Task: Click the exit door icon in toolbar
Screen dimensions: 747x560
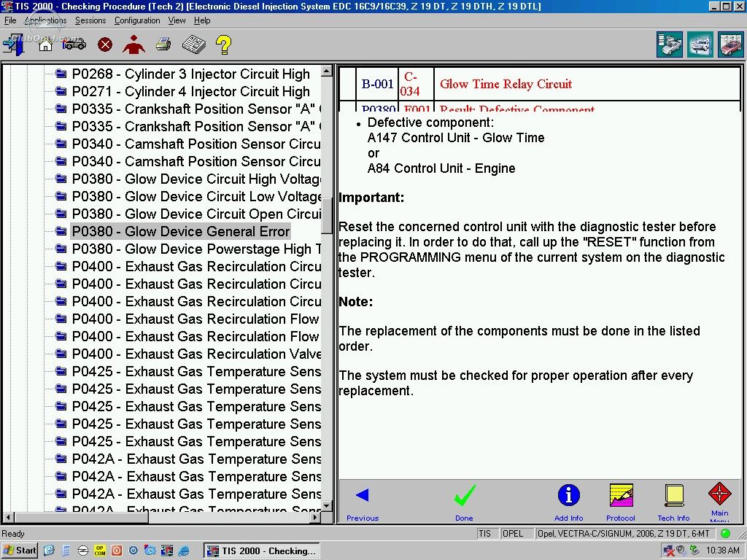Action: pyautogui.click(x=13, y=45)
